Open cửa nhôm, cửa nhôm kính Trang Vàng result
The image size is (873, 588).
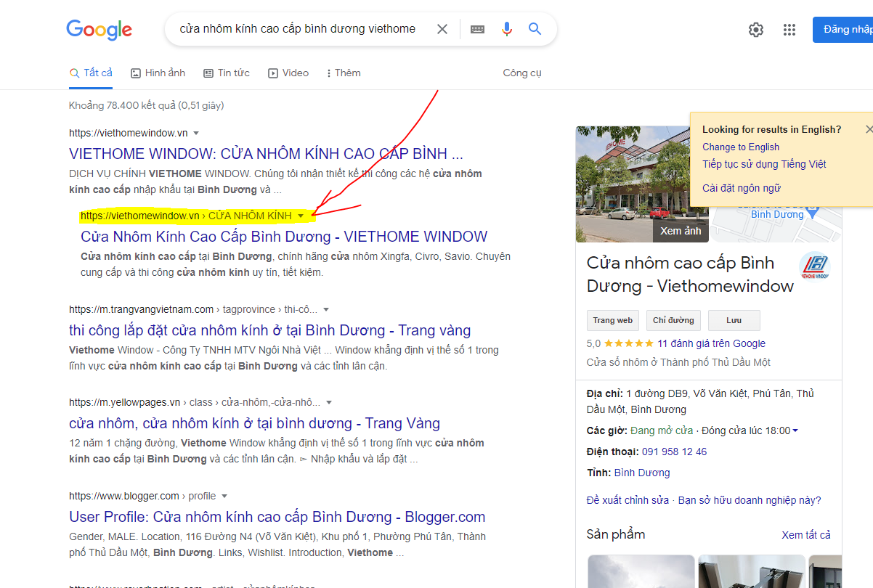(254, 423)
